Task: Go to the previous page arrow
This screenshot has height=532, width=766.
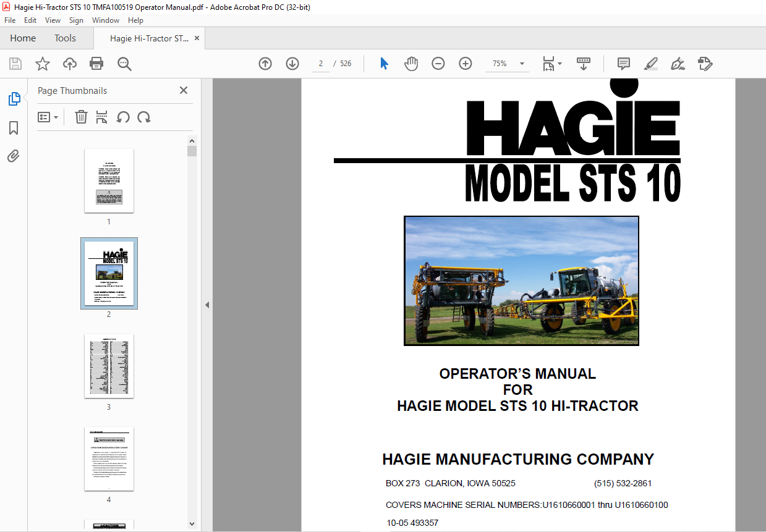Action: click(265, 64)
